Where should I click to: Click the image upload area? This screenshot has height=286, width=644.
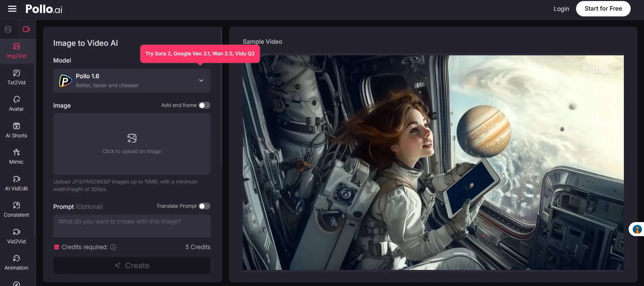point(131,144)
